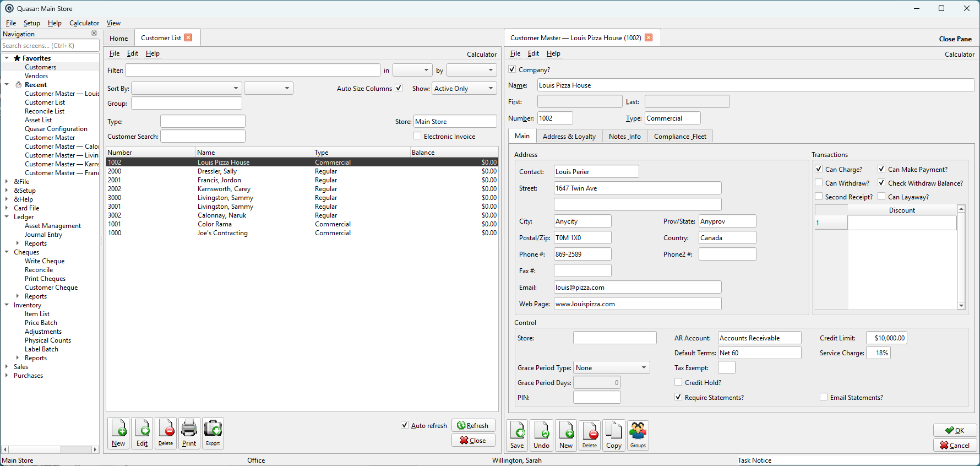Click the Discount table vertical scrollbar
This screenshot has width=980, height=466.
961,257
